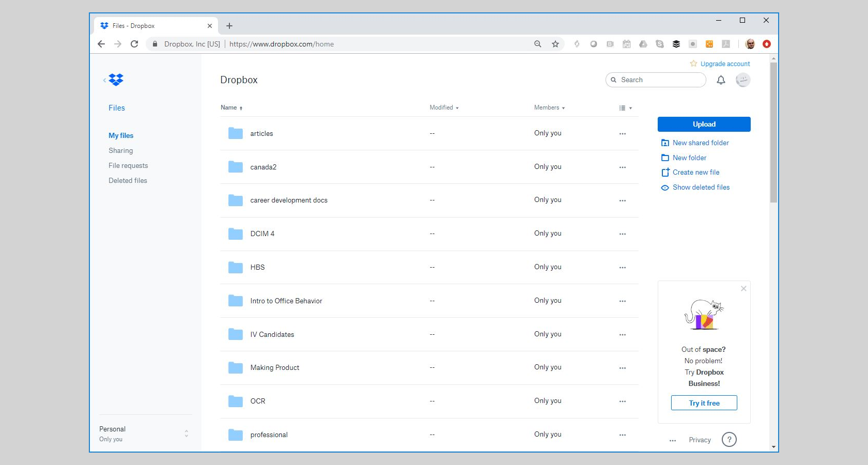Image resolution: width=868 pixels, height=465 pixels.
Task: Click New shared folder
Action: 695,143
